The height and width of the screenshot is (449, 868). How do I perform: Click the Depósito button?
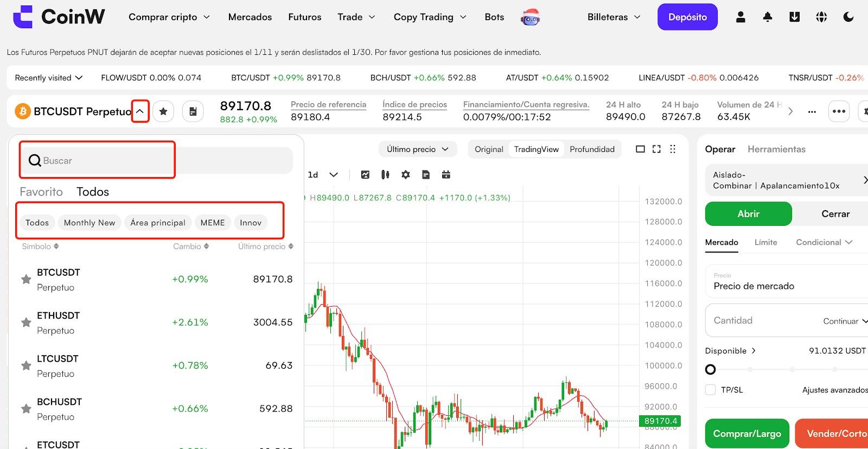pos(687,17)
